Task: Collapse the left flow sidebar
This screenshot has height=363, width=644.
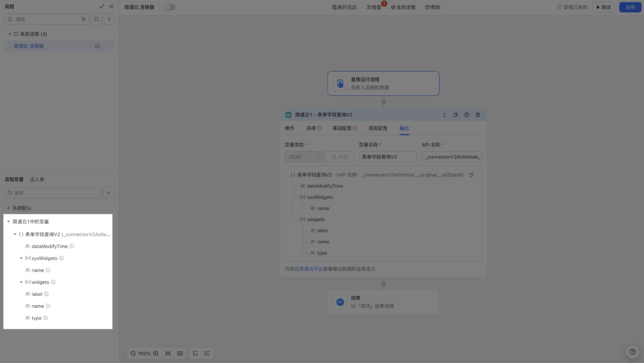Action: 111,7
